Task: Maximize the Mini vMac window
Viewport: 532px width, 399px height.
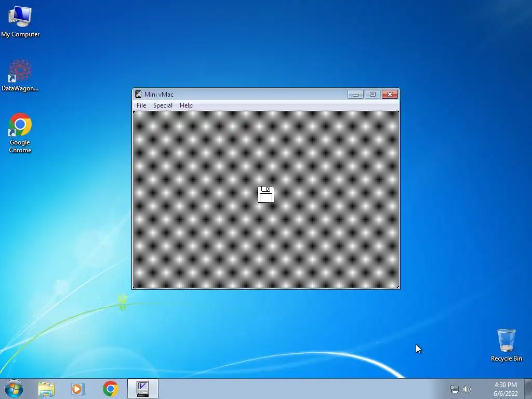Action: 373,95
